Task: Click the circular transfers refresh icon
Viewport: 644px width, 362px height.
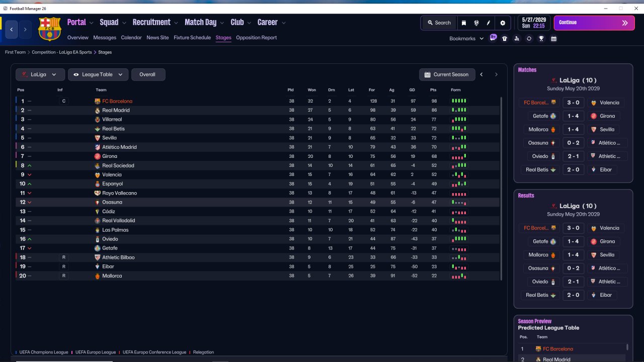Action: click(529, 39)
